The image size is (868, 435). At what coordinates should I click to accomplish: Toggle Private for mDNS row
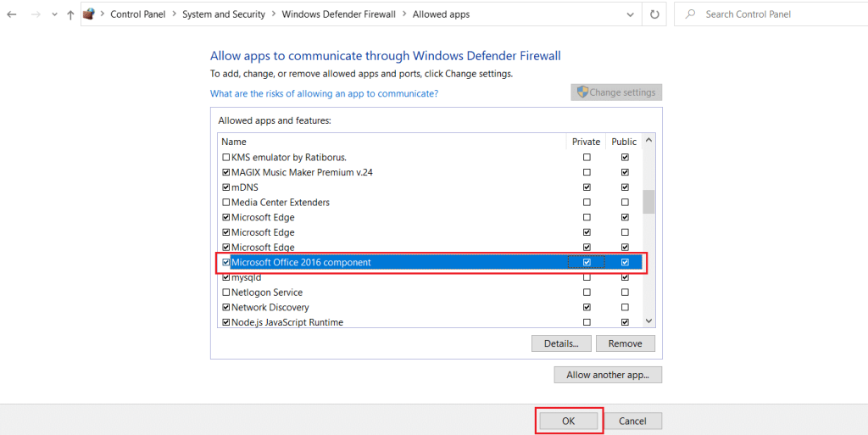(587, 187)
